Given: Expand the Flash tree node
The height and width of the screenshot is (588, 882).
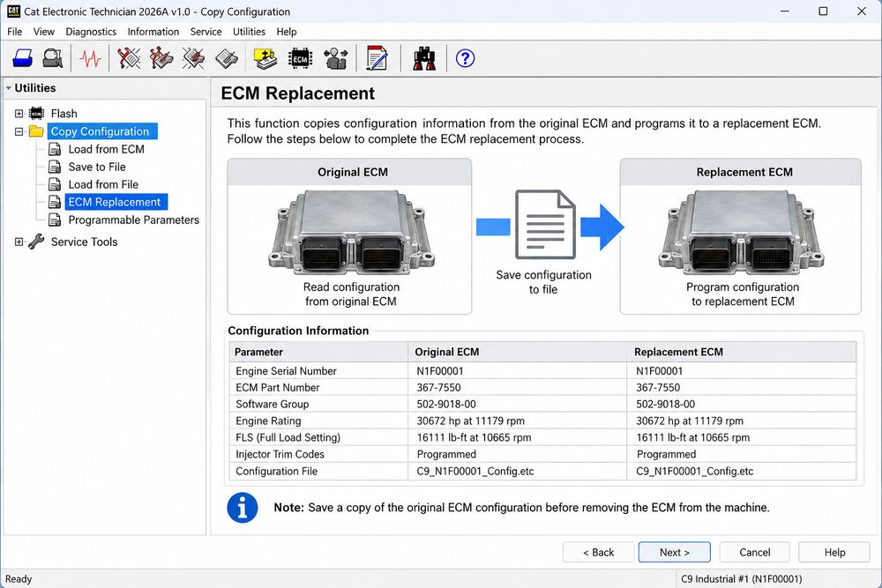Looking at the screenshot, I should tap(19, 114).
